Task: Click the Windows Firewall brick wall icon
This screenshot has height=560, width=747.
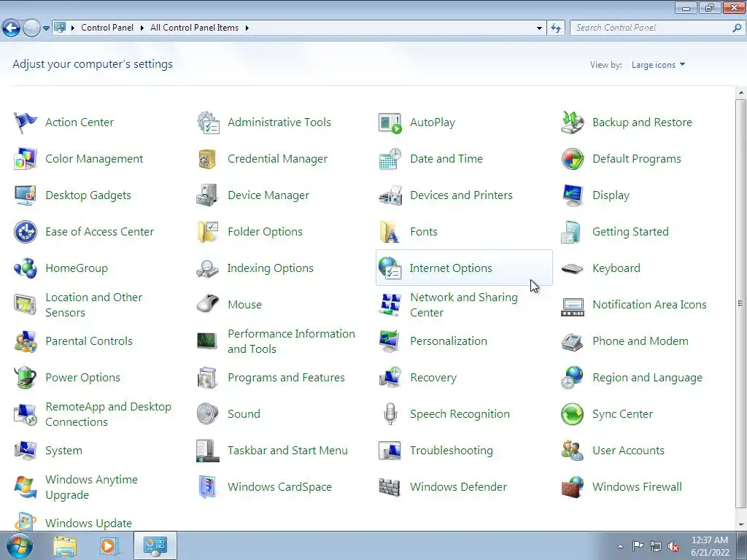Action: click(572, 487)
